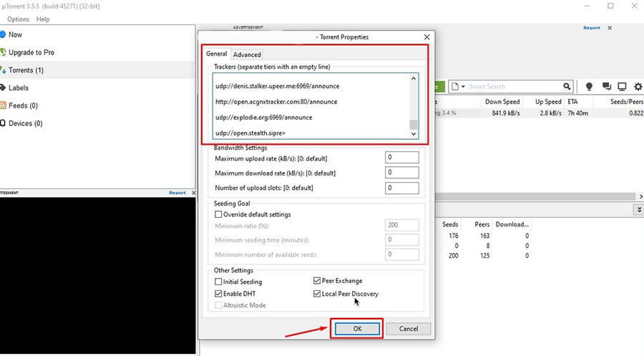The height and width of the screenshot is (356, 644).
Task: Enable Override default settings checkbox
Action: coord(218,214)
